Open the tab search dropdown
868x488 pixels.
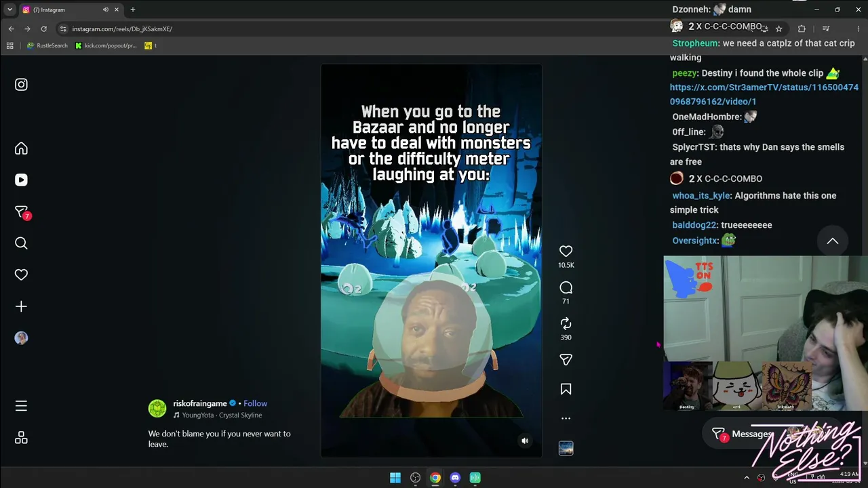click(9, 9)
